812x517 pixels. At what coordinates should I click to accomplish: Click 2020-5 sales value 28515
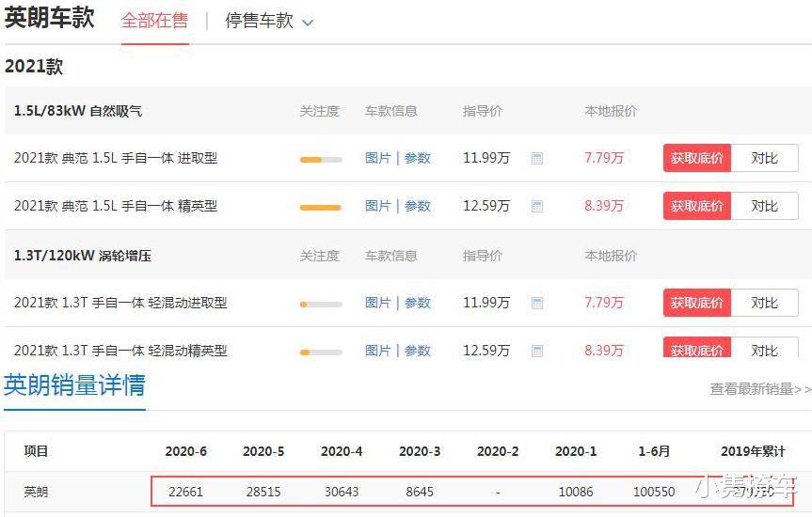[263, 492]
